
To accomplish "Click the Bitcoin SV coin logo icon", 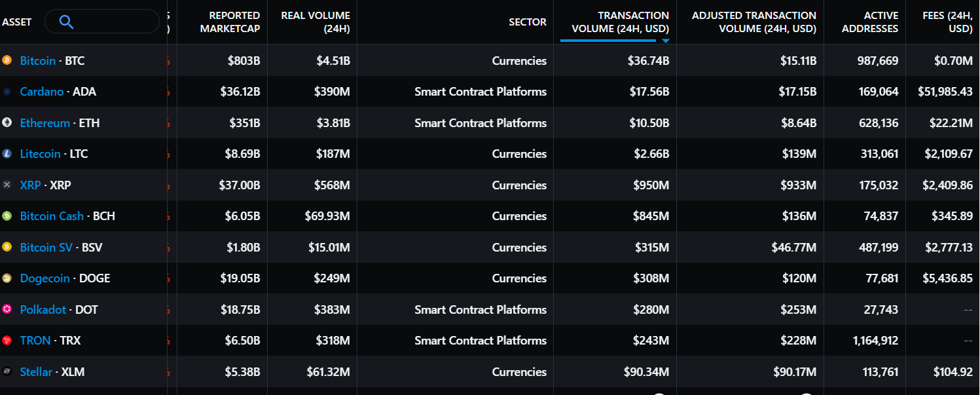I will point(7,247).
